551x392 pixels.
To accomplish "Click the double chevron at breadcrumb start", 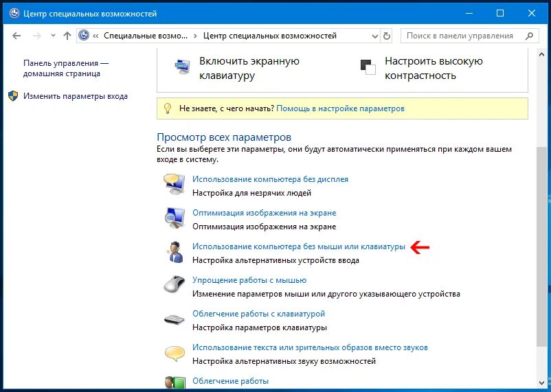I will pos(95,36).
